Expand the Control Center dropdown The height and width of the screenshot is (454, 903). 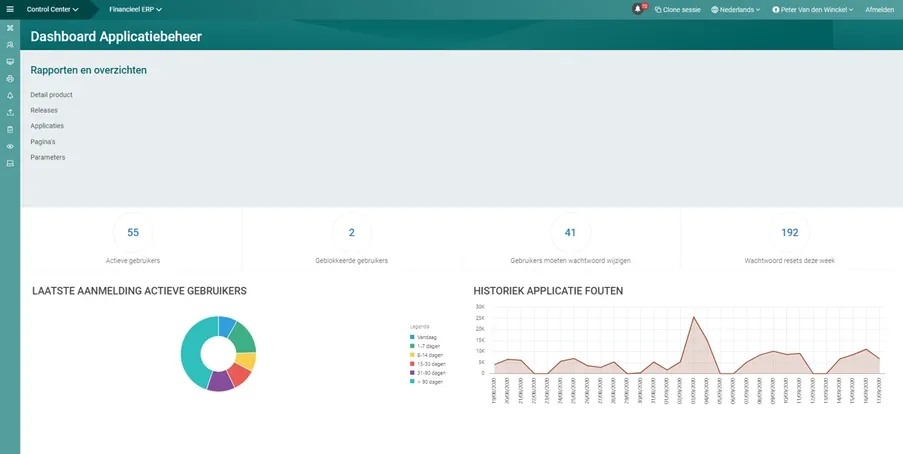[52, 9]
